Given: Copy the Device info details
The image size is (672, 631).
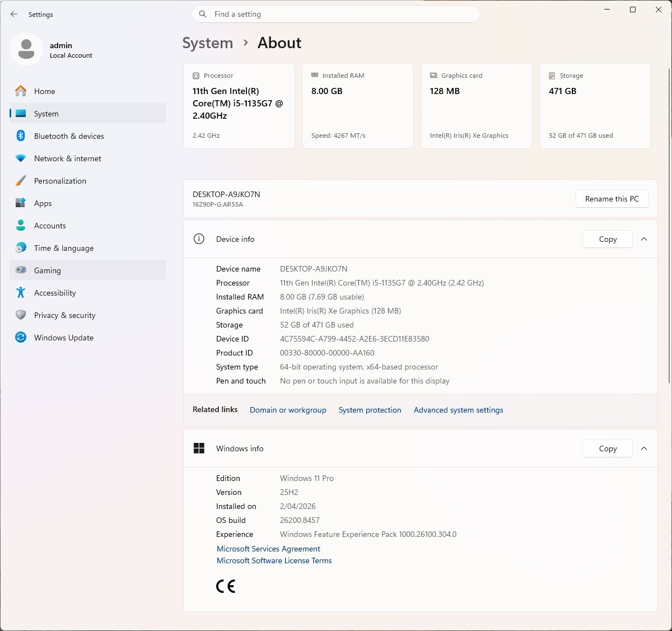Looking at the screenshot, I should (x=608, y=239).
